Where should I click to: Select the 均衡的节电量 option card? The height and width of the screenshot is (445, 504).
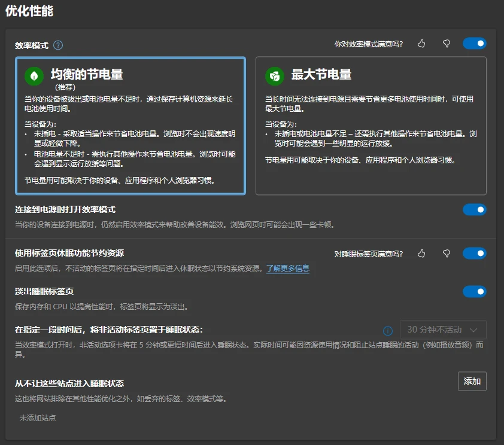click(x=130, y=126)
